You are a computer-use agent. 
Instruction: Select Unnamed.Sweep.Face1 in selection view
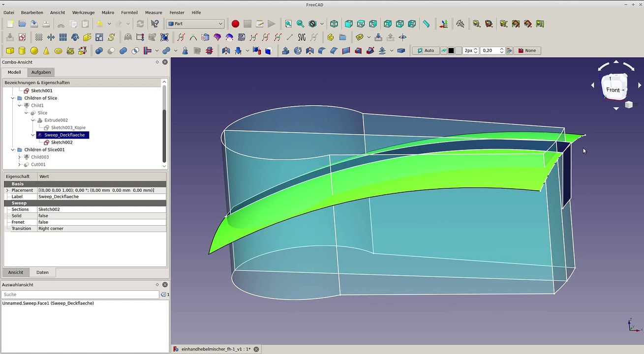click(48, 303)
